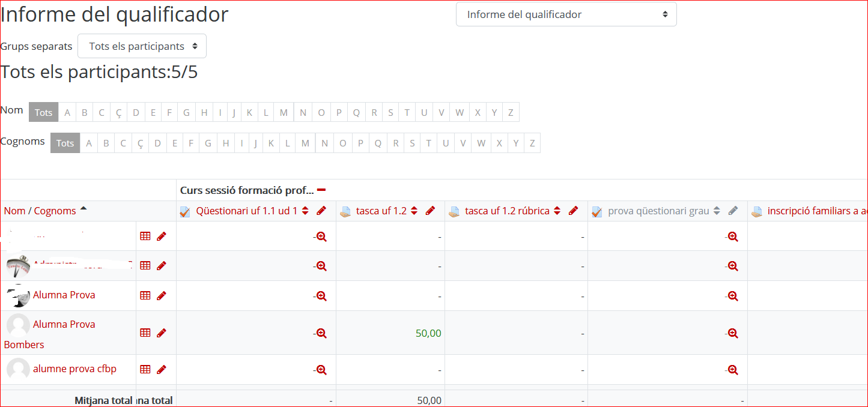The image size is (868, 407).
Task: Sort by Qüestionari uf 1.1 ud 1 arrows
Action: (x=305, y=211)
